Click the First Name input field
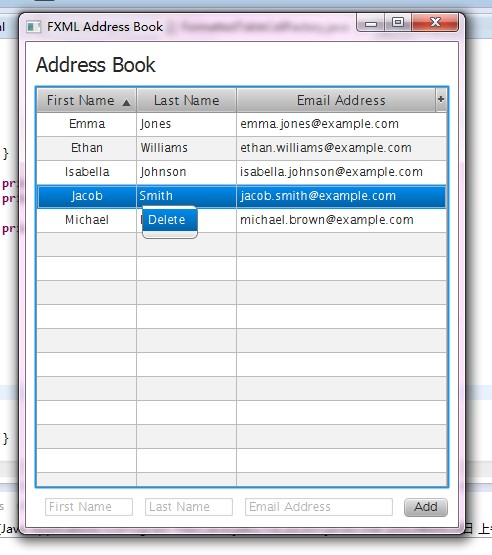Image resolution: width=492 pixels, height=555 pixels. (x=89, y=507)
